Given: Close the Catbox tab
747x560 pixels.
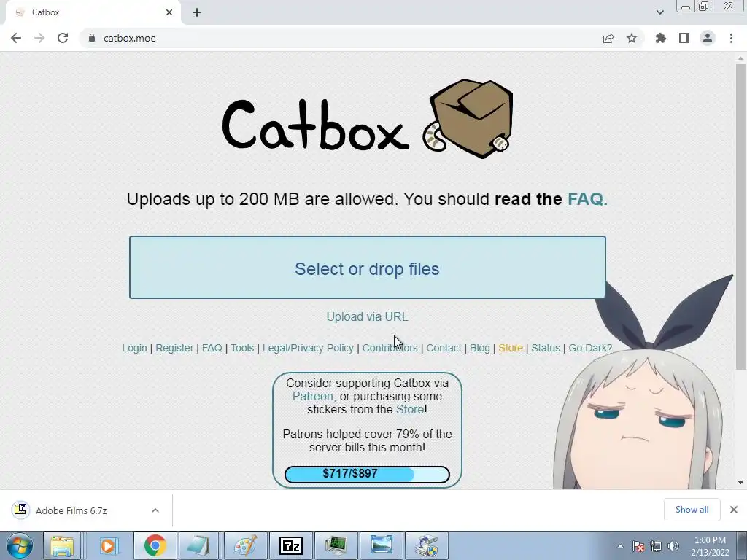Looking at the screenshot, I should [169, 12].
